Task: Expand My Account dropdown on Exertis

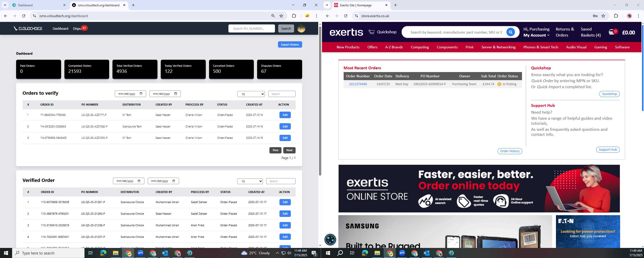Action: point(536,35)
